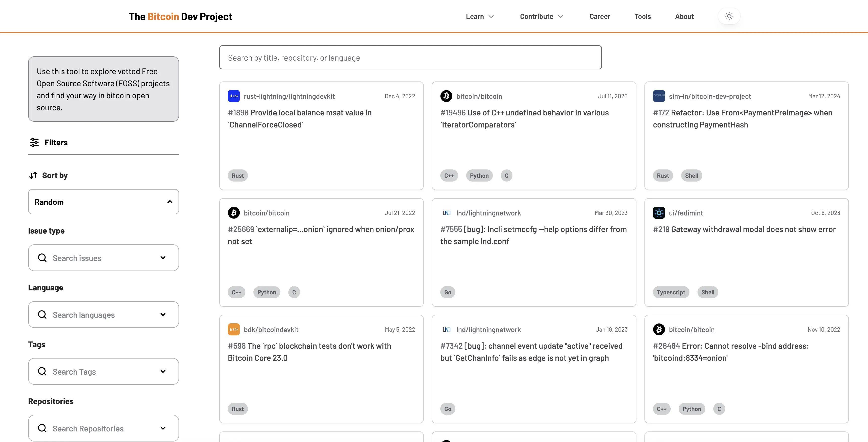Click the Sort by arrows icon
Screen dimensions: 868x442
pyautogui.click(x=33, y=175)
